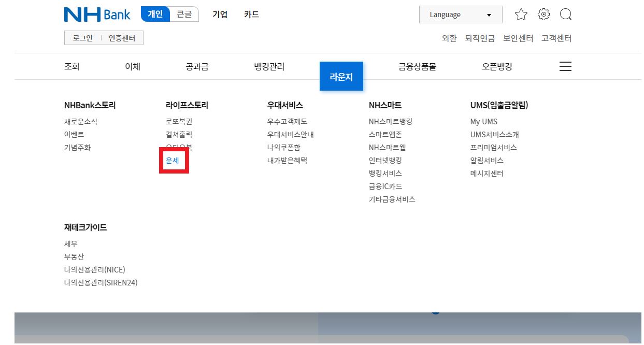The width and height of the screenshot is (644, 345).
Task: Select the 라운지 menu tab
Action: 341,77
